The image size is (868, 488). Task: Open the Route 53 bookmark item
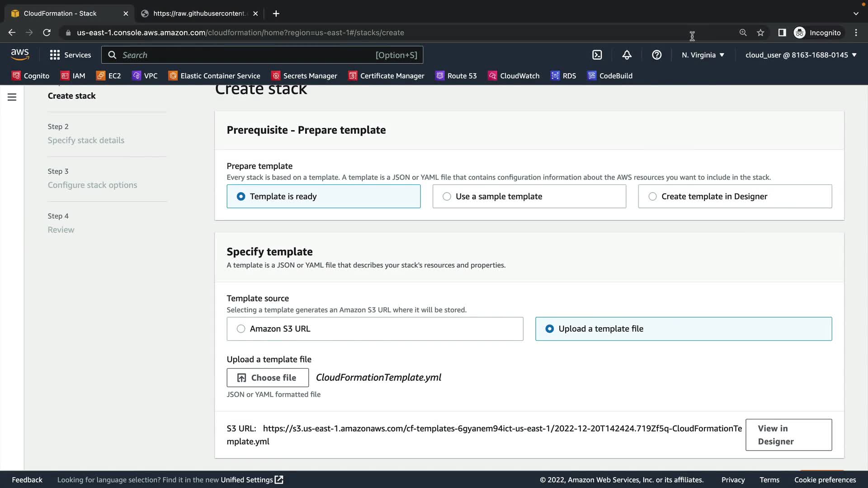456,76
